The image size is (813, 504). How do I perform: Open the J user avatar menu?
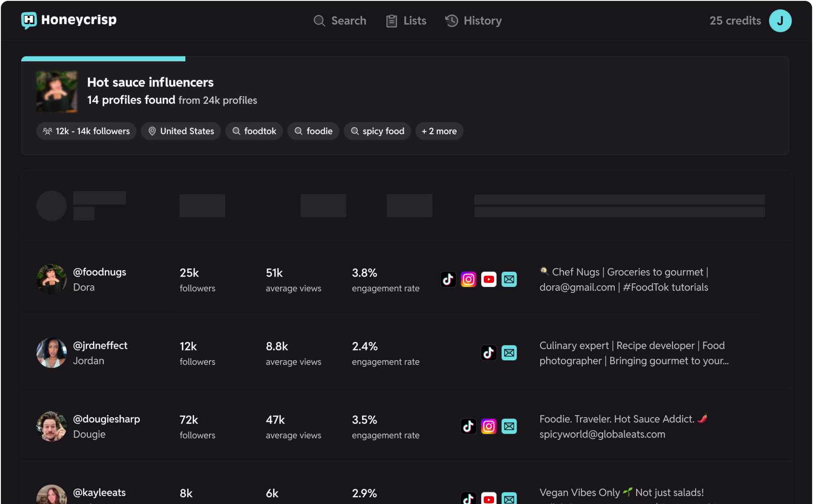click(x=780, y=21)
